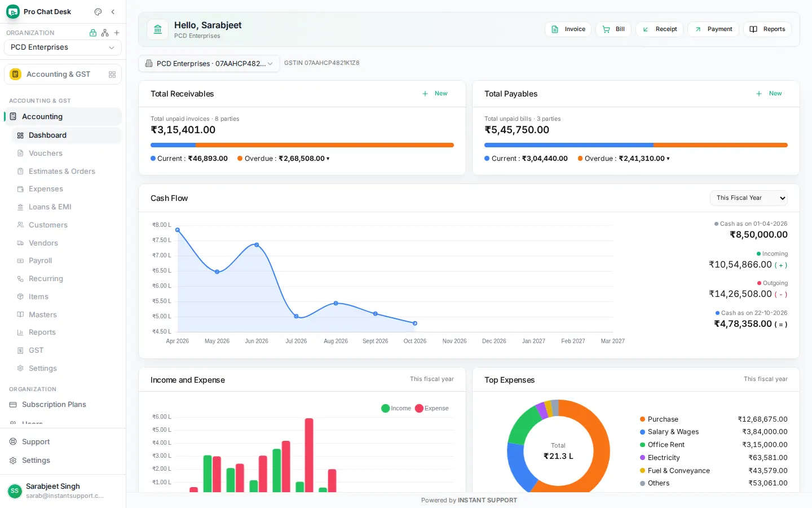Open the organization hierarchy icon

pos(105,33)
